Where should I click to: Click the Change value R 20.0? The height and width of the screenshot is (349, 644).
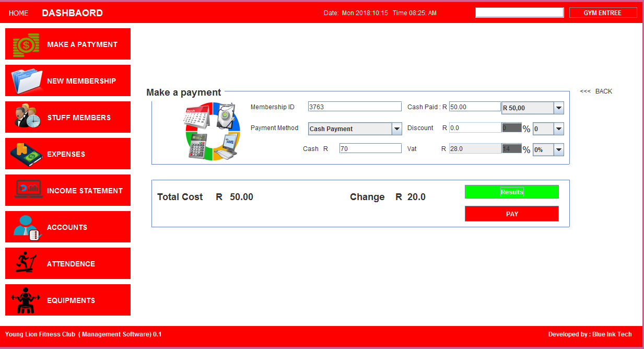tap(411, 197)
